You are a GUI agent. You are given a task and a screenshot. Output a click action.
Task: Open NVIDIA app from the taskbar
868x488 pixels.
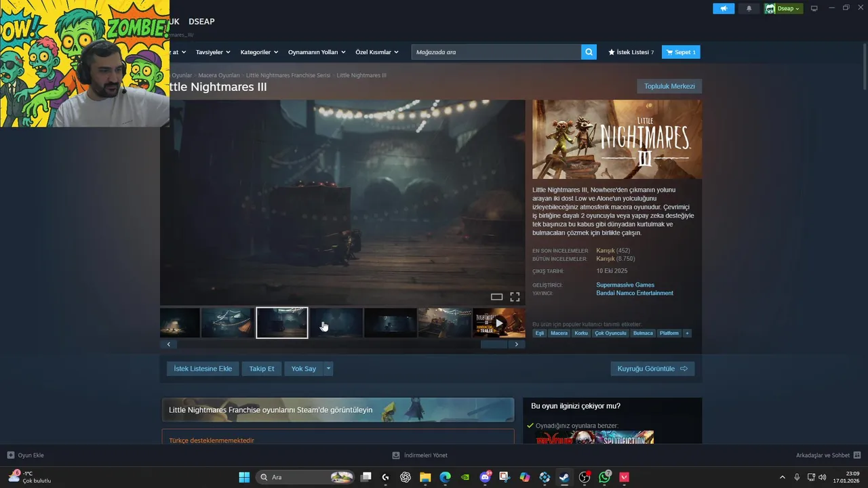click(x=465, y=477)
